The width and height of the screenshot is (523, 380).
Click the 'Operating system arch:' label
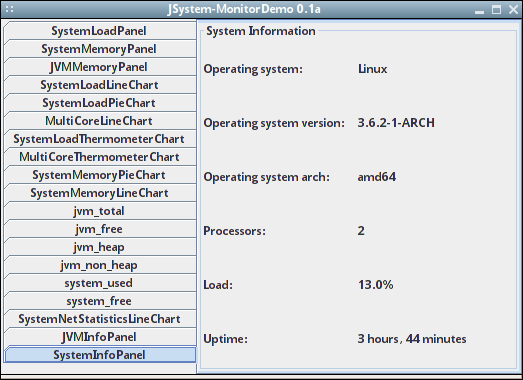[267, 177]
